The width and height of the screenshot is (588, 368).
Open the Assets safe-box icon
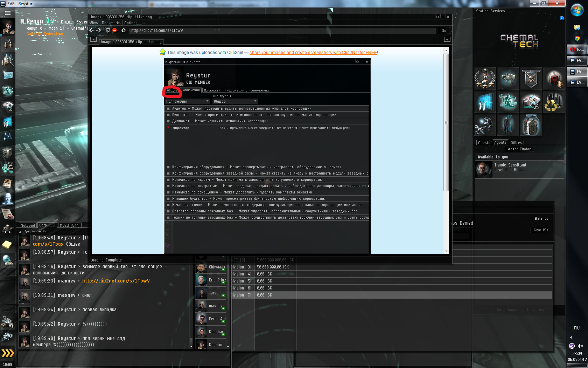(8, 152)
